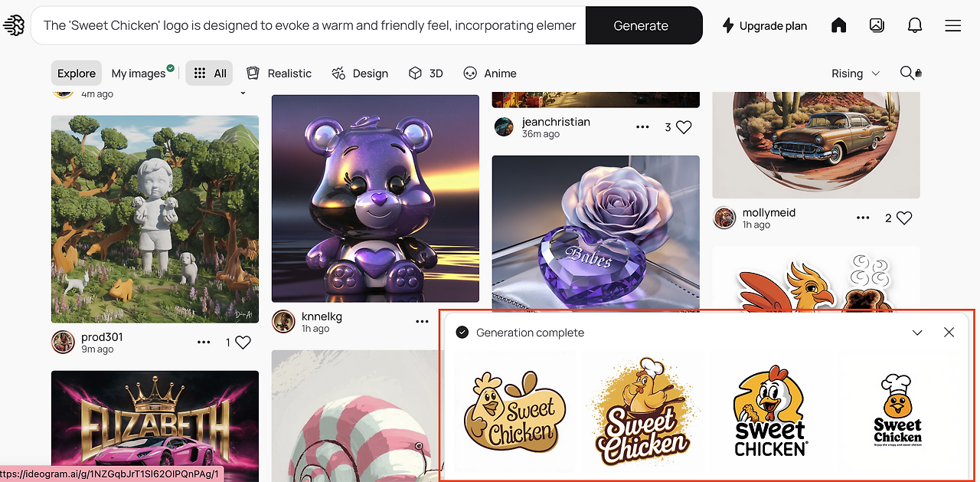980x482 pixels.
Task: Like prod301's statue image with heart
Action: pyautogui.click(x=243, y=343)
